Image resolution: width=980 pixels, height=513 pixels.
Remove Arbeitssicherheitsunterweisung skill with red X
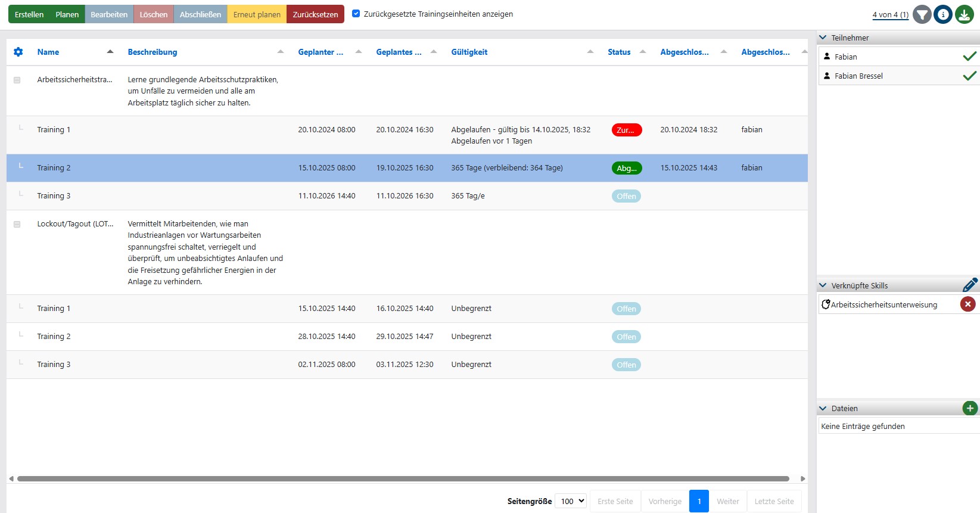coord(967,304)
